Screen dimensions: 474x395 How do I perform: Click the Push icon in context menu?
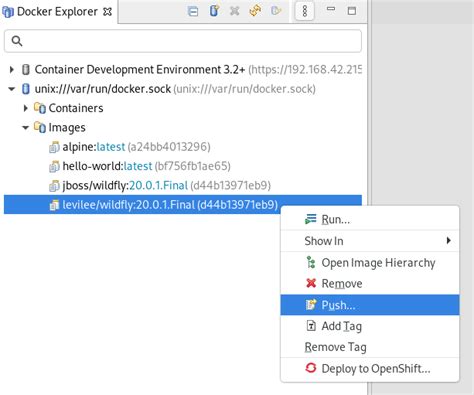point(311,304)
